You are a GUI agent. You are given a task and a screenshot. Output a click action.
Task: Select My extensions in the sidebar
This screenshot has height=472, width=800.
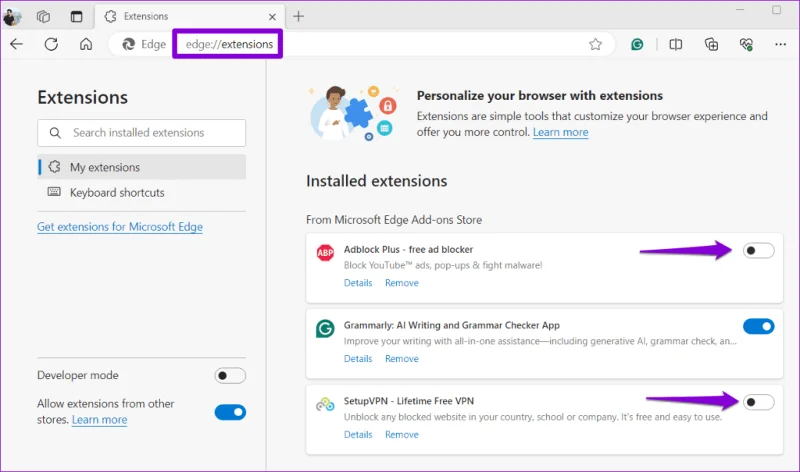click(141, 167)
